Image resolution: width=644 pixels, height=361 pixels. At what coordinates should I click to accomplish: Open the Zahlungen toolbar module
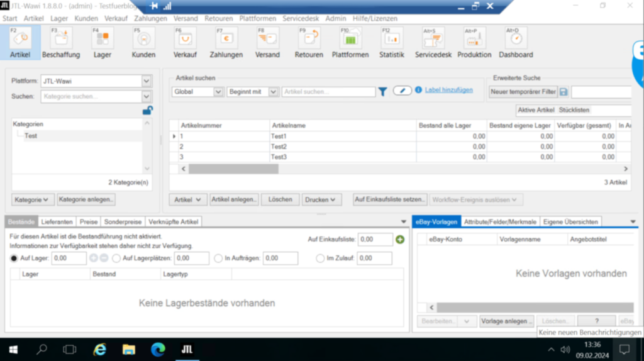click(x=226, y=43)
